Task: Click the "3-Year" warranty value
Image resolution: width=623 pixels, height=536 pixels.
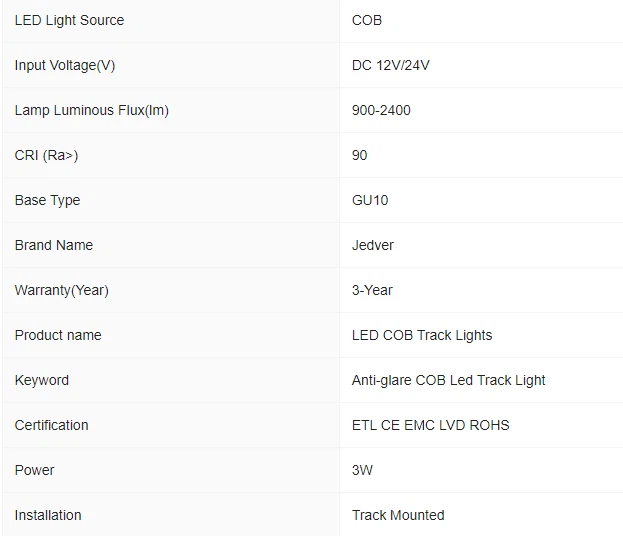Action: point(372,290)
